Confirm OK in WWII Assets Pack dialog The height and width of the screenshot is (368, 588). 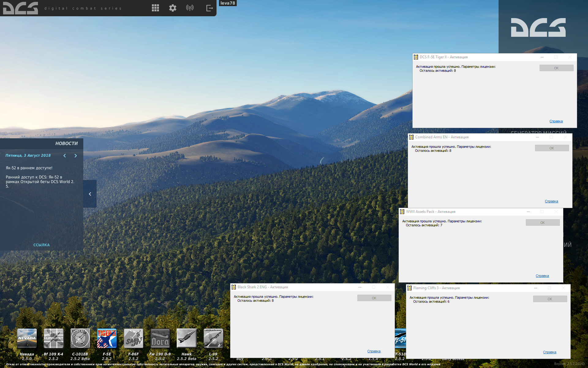tap(543, 223)
